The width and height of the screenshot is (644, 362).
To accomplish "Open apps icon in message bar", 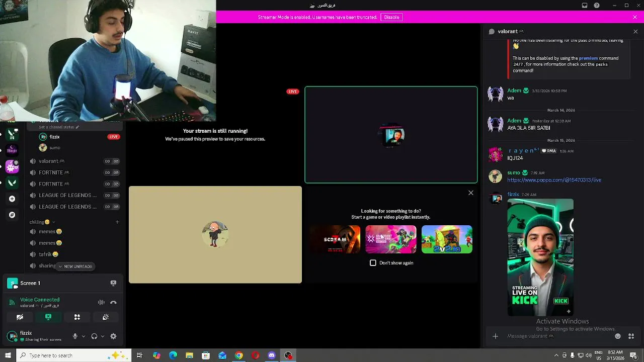I will [631, 336].
